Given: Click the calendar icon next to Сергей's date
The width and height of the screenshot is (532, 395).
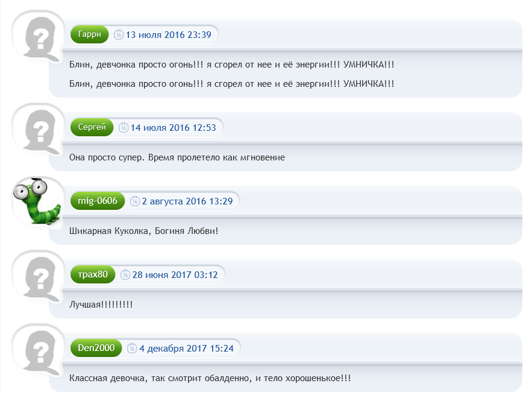Looking at the screenshot, I should tap(124, 127).
